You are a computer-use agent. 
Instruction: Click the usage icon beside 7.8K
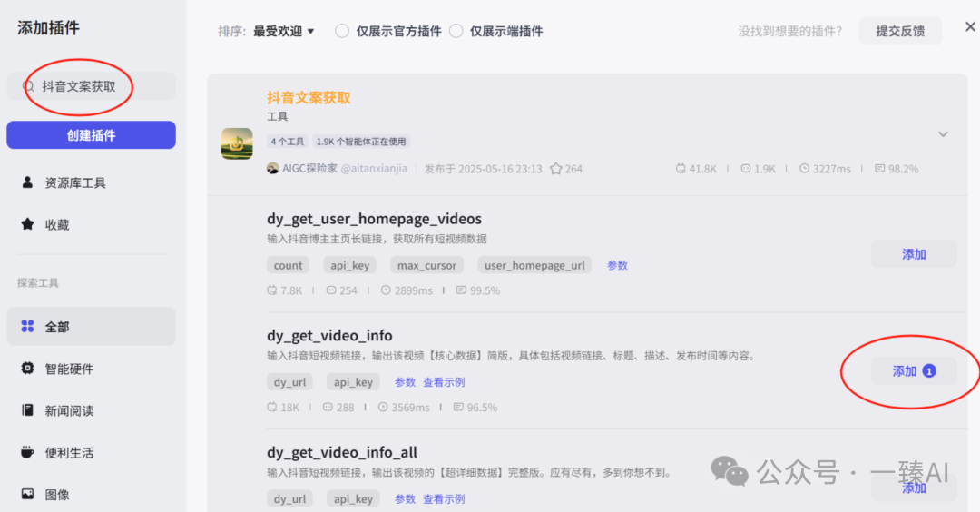click(x=272, y=290)
